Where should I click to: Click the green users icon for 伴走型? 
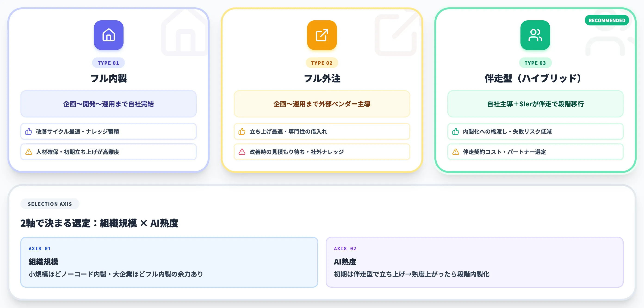pos(535,35)
